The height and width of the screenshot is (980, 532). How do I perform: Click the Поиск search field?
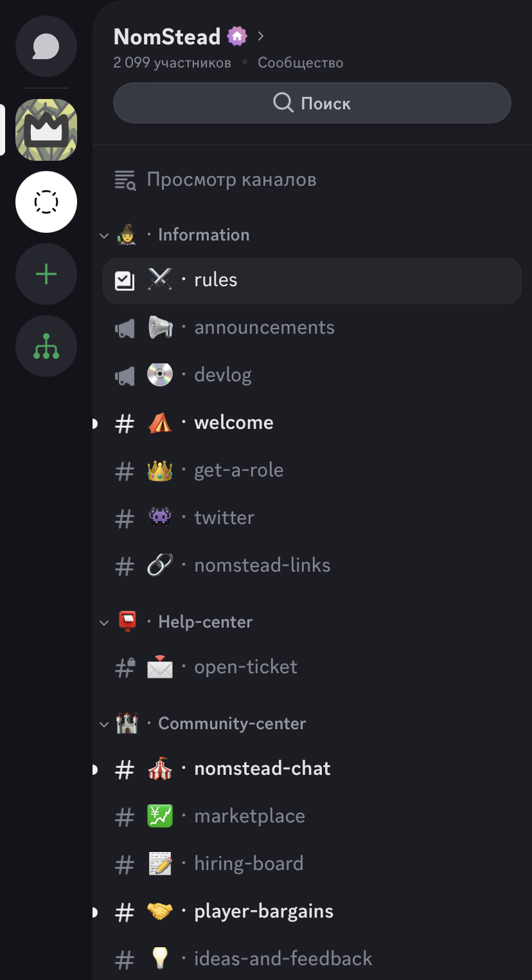pyautogui.click(x=312, y=103)
